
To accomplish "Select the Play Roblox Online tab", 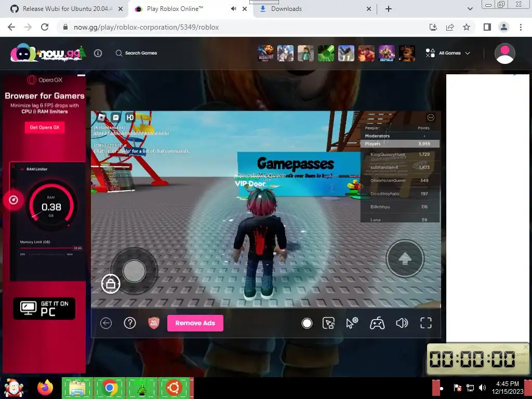I will click(175, 9).
